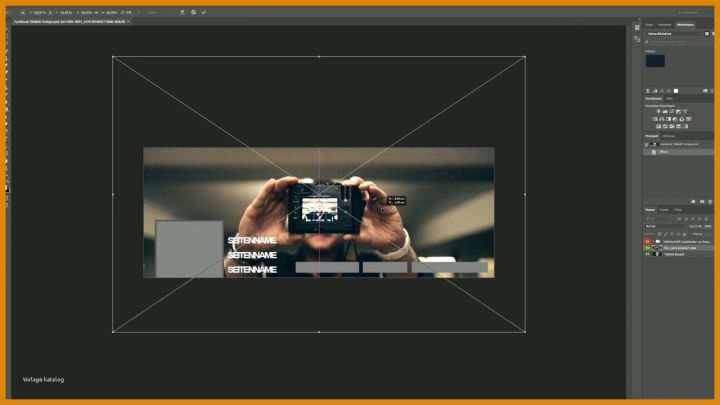Create new snapshot in History panel
720x405 pixels.
[x=702, y=202]
